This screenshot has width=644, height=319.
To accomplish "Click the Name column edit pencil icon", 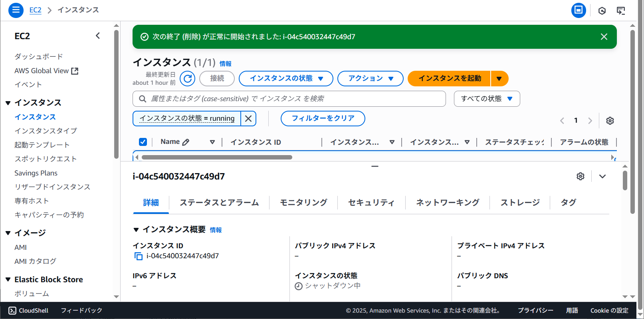I will [x=186, y=142].
